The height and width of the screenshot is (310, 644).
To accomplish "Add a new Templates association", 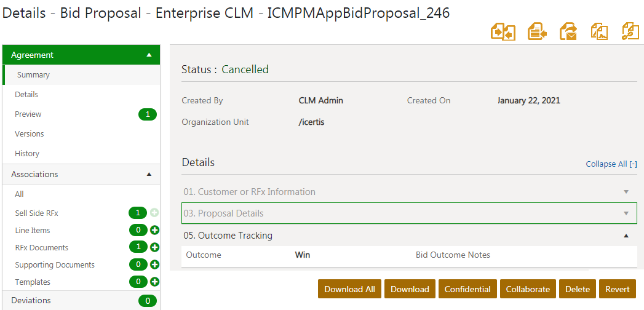I will click(x=155, y=282).
